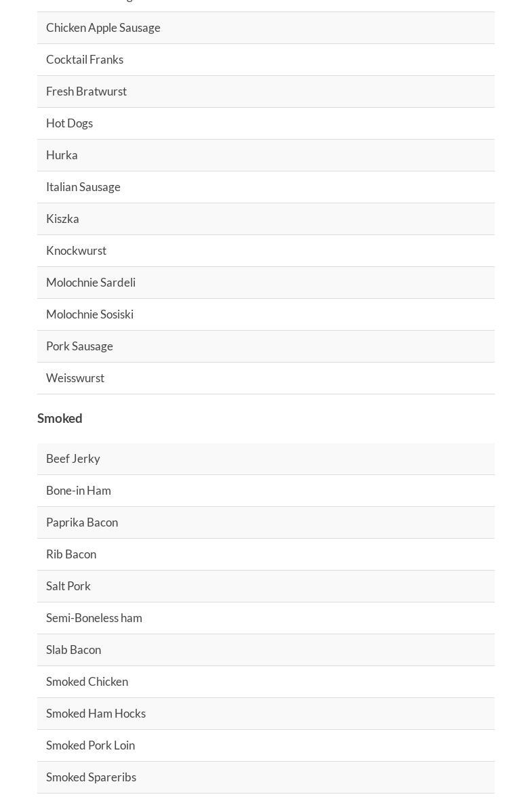Click the Chicken Apple Sausage row

(x=103, y=28)
